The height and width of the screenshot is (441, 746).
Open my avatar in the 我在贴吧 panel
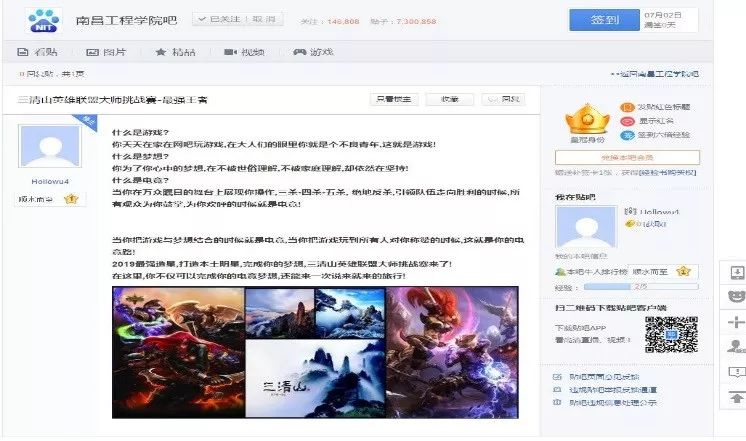point(586,227)
